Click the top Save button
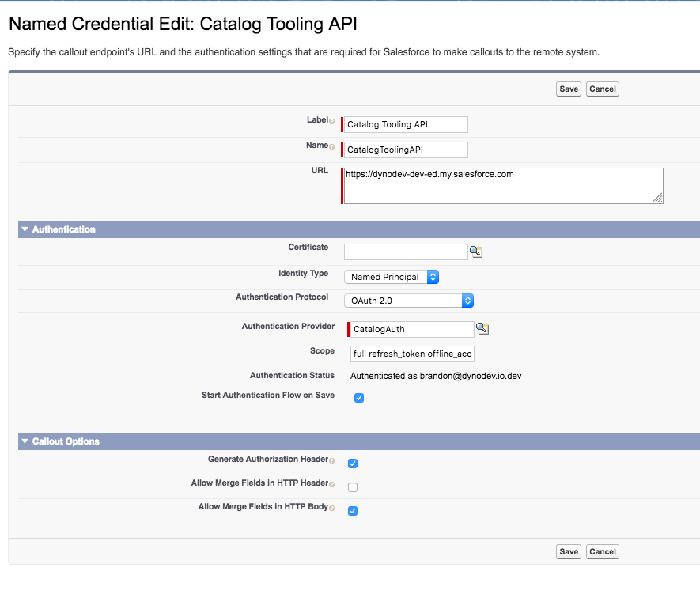700x598 pixels. tap(568, 89)
